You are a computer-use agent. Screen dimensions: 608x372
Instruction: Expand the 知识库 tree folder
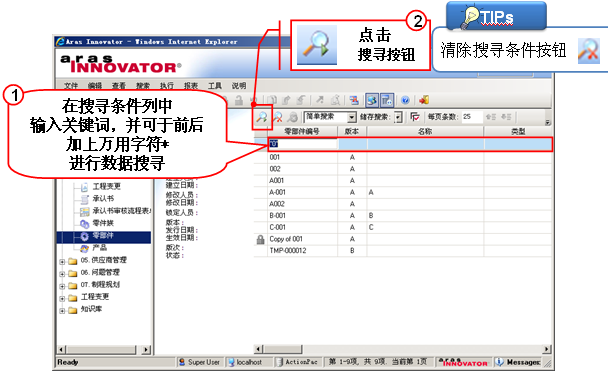click(62, 310)
